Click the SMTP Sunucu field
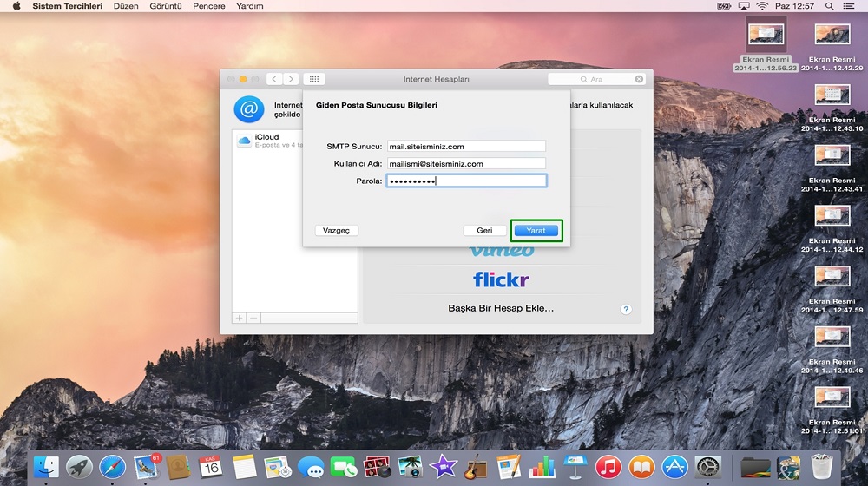This screenshot has height=486, width=868. pos(466,146)
